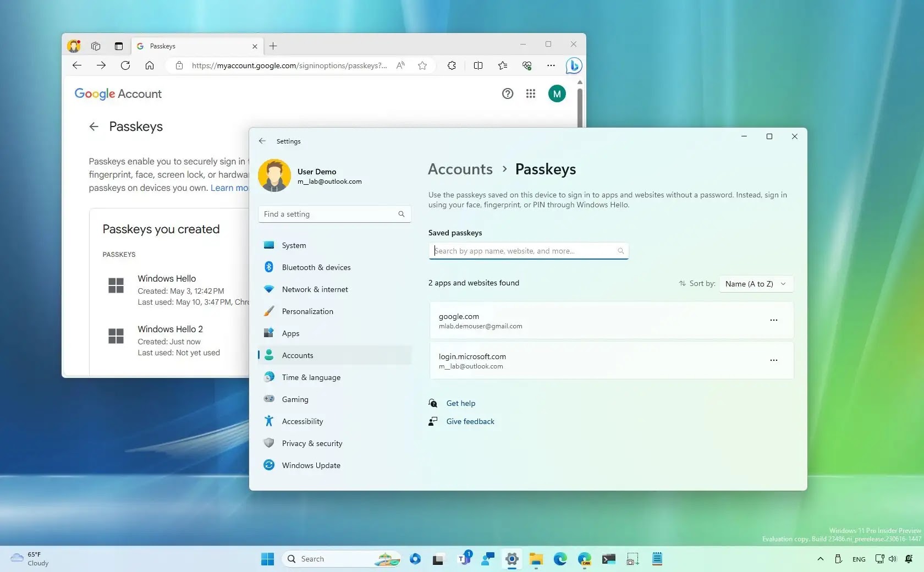This screenshot has height=572, width=924.
Task: Open the Edge Settings and more menu
Action: click(x=551, y=65)
